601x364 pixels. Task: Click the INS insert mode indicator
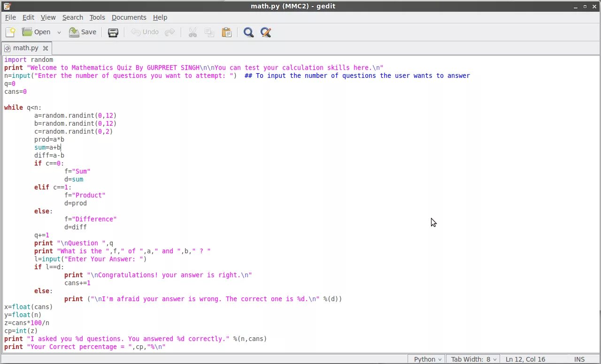[x=579, y=359]
